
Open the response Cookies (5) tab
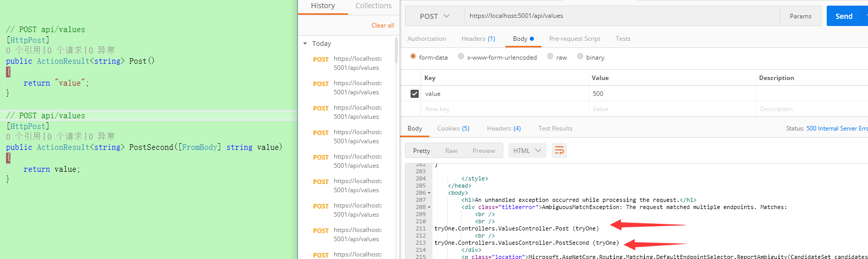(x=453, y=128)
